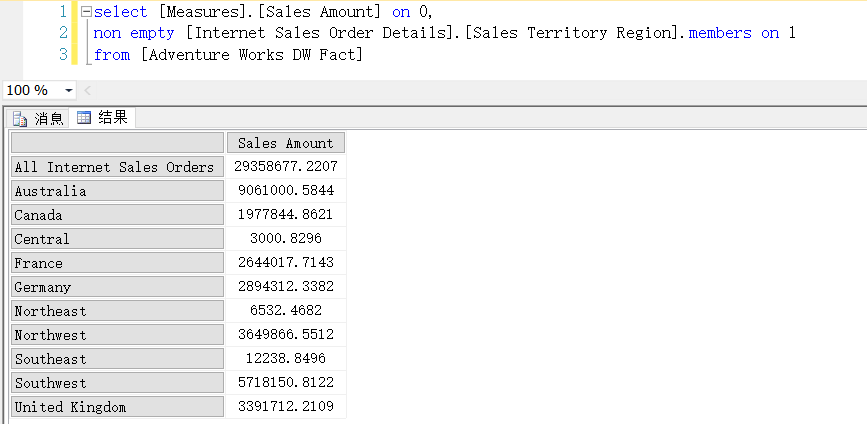This screenshot has width=867, height=424.
Task: Click the cell value 2894312.3382
Action: (286, 286)
